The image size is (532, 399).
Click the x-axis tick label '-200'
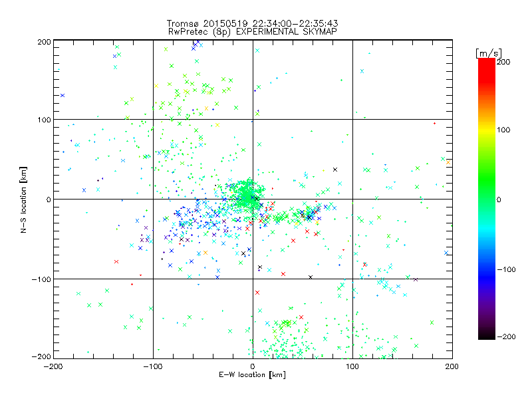53,366
